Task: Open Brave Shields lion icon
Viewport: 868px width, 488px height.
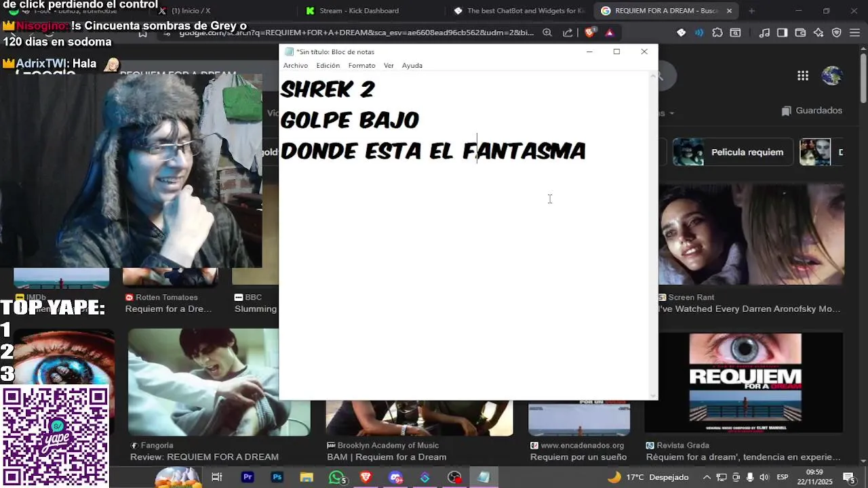Action: pyautogui.click(x=590, y=33)
